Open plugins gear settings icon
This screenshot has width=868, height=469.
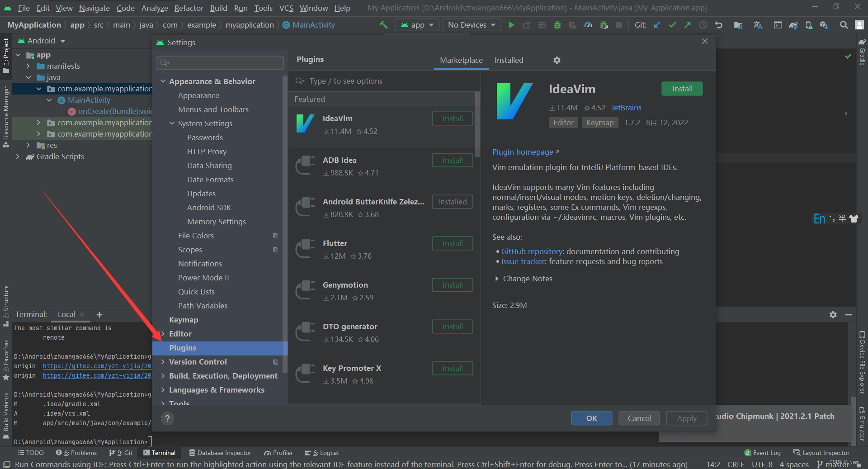(x=557, y=60)
